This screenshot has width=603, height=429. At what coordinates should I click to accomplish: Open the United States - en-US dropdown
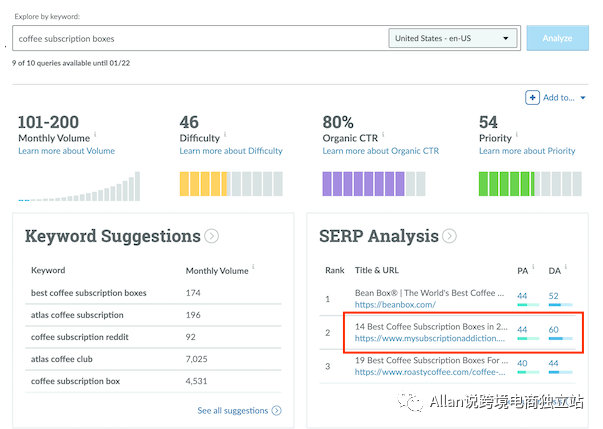(x=453, y=38)
